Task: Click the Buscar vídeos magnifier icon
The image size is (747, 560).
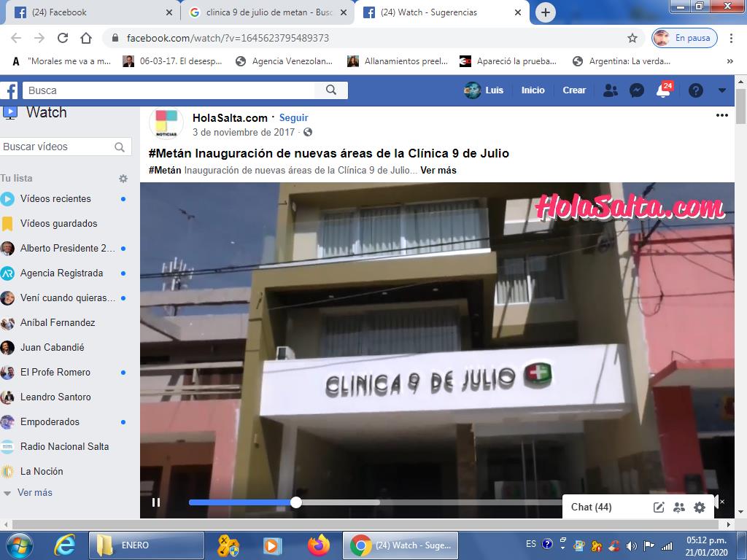Action: point(120,147)
